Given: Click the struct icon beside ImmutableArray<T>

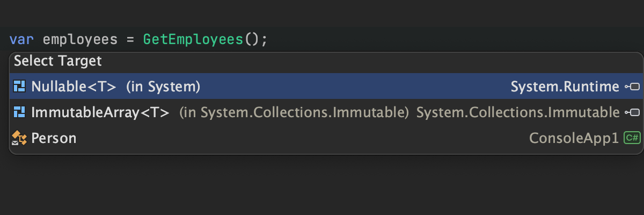Looking at the screenshot, I should (x=19, y=112).
